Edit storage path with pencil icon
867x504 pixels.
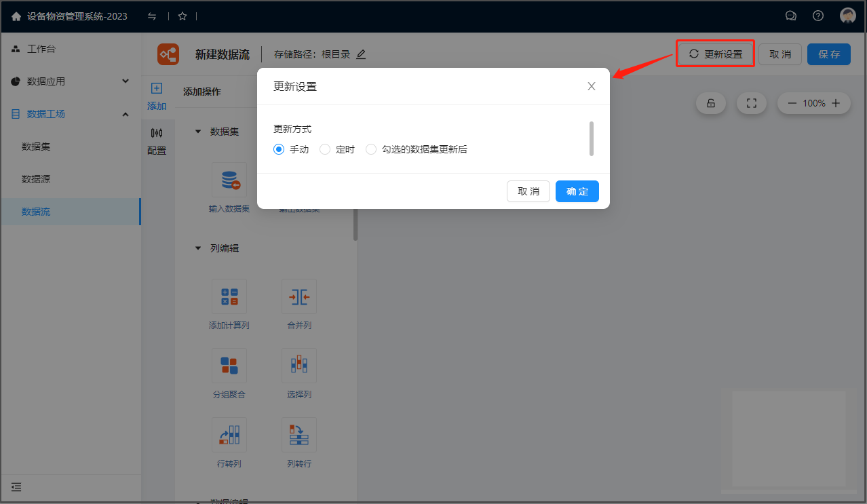click(x=361, y=54)
